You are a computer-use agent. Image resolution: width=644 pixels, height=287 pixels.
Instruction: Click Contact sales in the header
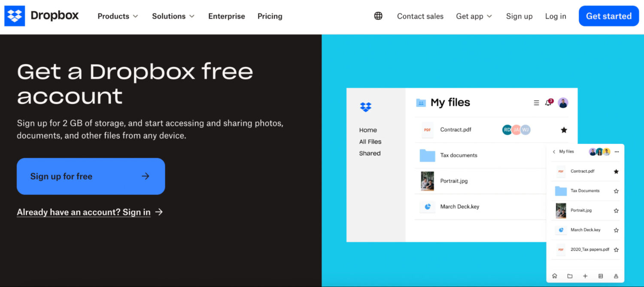420,16
